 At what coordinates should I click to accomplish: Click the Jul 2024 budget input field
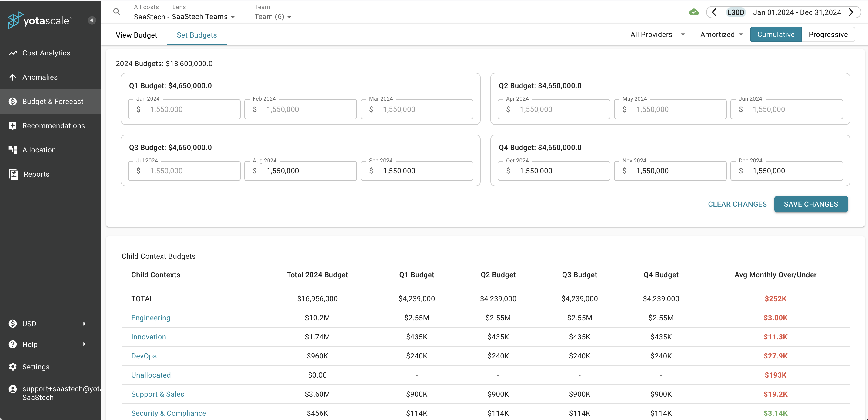184,171
